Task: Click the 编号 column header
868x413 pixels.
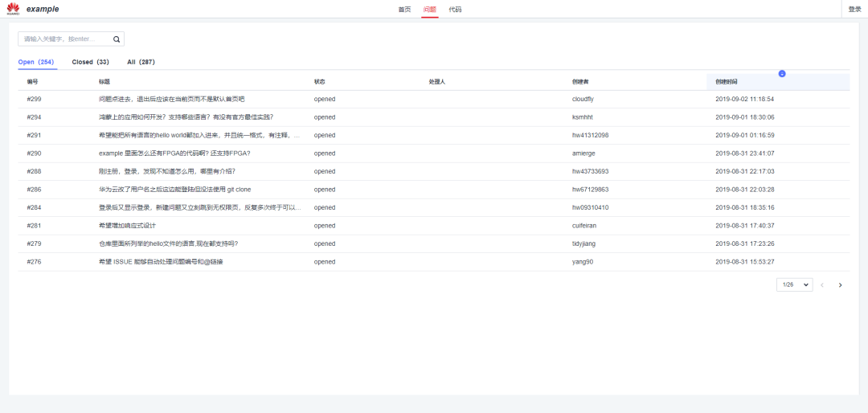Action: [32, 82]
